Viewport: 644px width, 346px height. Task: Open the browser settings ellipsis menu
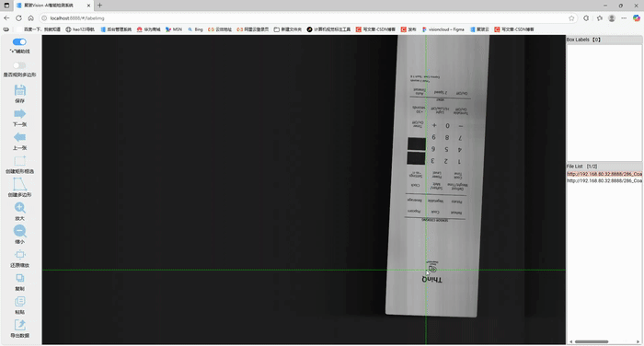(x=624, y=18)
